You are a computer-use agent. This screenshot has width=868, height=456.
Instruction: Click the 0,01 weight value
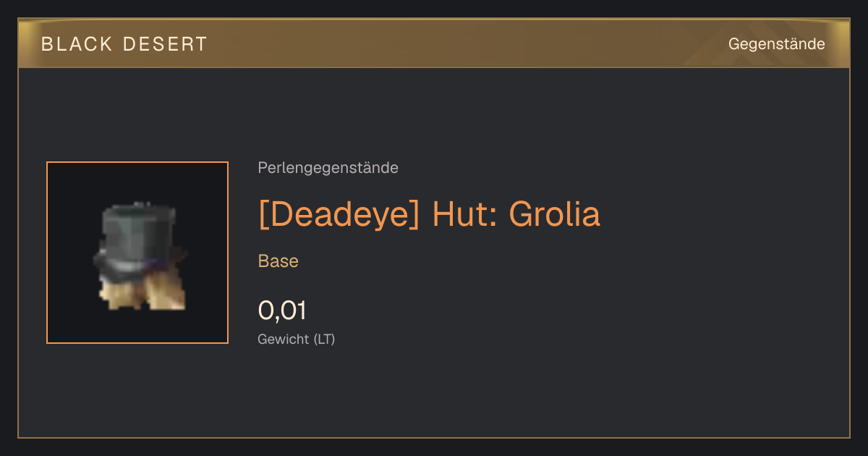[282, 311]
